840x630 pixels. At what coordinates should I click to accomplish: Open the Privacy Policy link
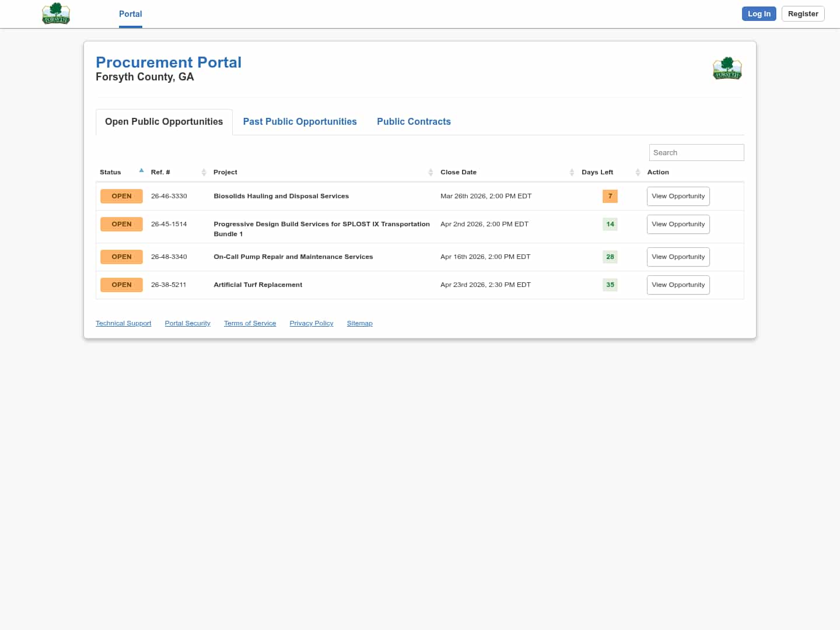[311, 323]
